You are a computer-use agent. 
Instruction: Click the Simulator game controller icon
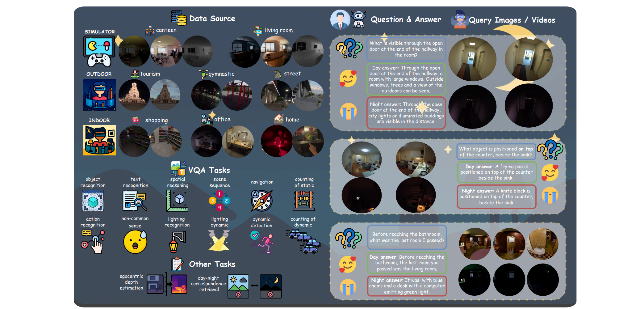tap(99, 51)
